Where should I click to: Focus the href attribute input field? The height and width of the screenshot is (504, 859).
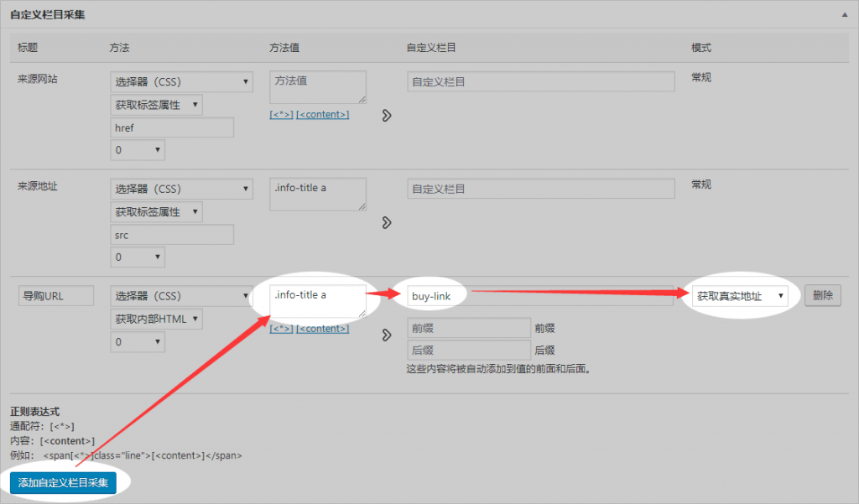[172, 127]
